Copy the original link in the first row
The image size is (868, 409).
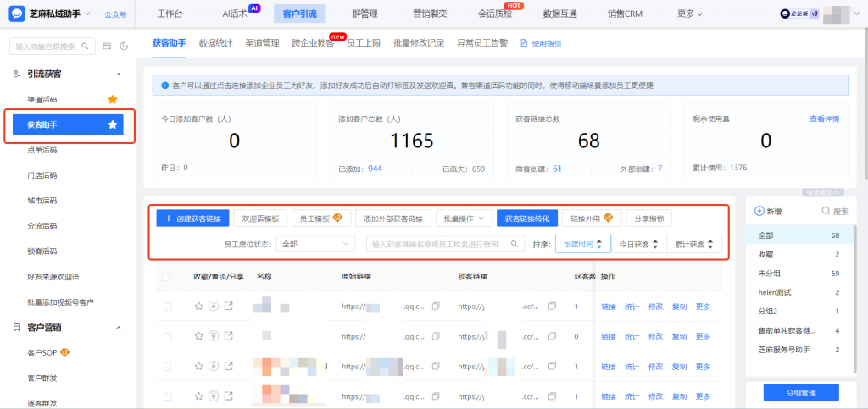pyautogui.click(x=436, y=307)
